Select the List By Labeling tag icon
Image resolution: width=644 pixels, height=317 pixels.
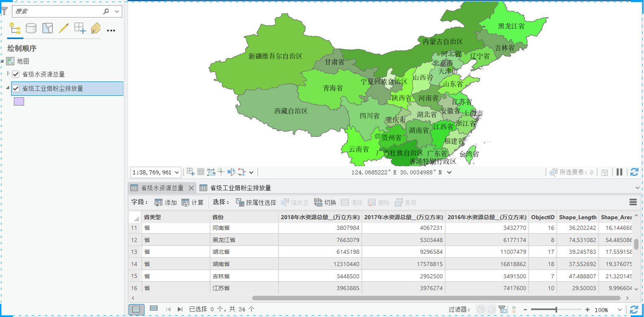pyautogui.click(x=96, y=28)
